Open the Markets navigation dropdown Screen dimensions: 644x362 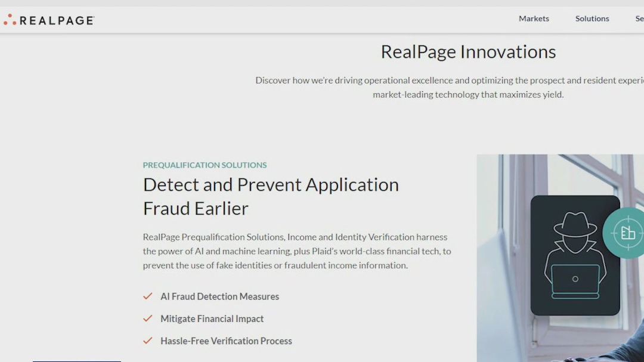pos(534,18)
